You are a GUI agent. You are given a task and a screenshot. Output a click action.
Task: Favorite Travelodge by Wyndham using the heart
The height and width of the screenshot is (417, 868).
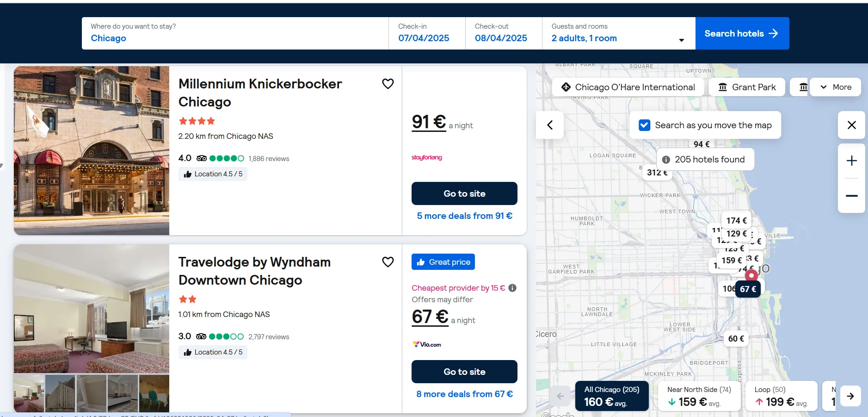point(388,261)
